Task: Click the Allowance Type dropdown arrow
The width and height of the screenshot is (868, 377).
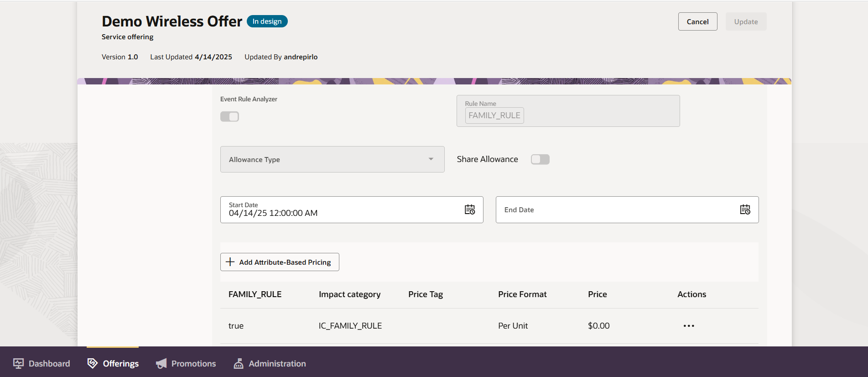Action: pos(431,159)
